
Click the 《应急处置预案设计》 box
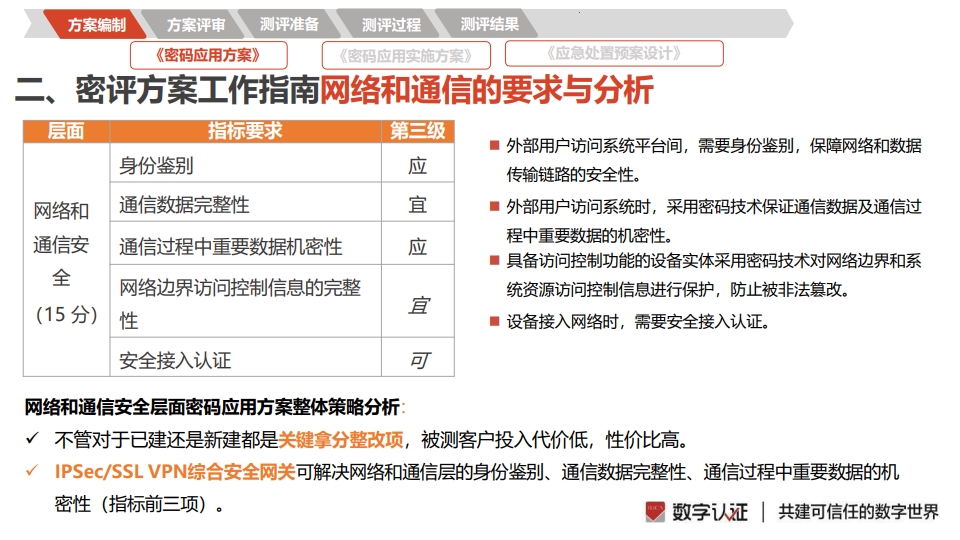(614, 53)
